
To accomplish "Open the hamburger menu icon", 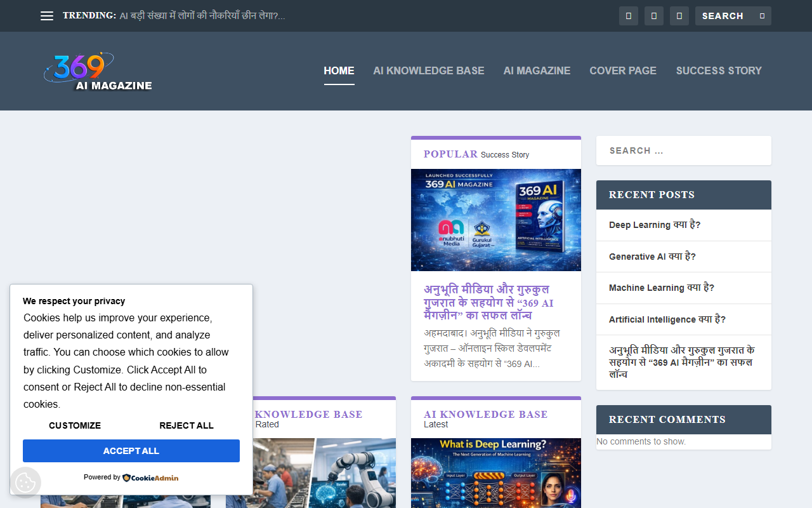I will click(47, 16).
